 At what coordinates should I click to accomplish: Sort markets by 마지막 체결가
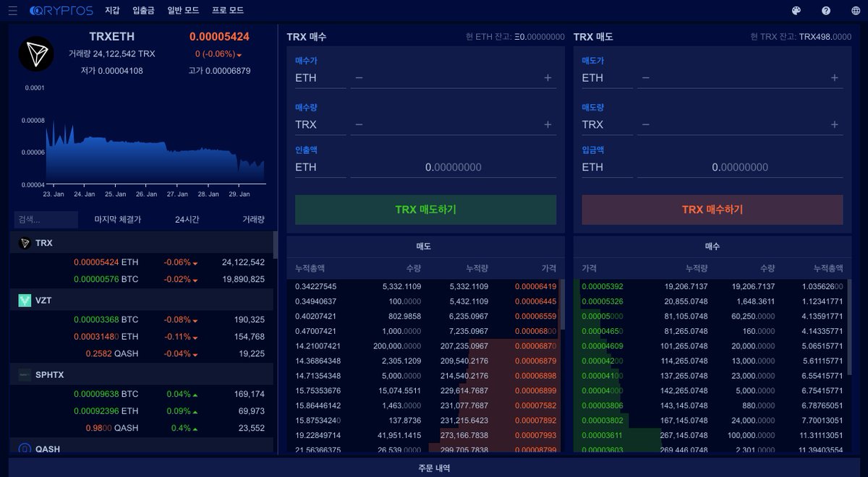117,220
